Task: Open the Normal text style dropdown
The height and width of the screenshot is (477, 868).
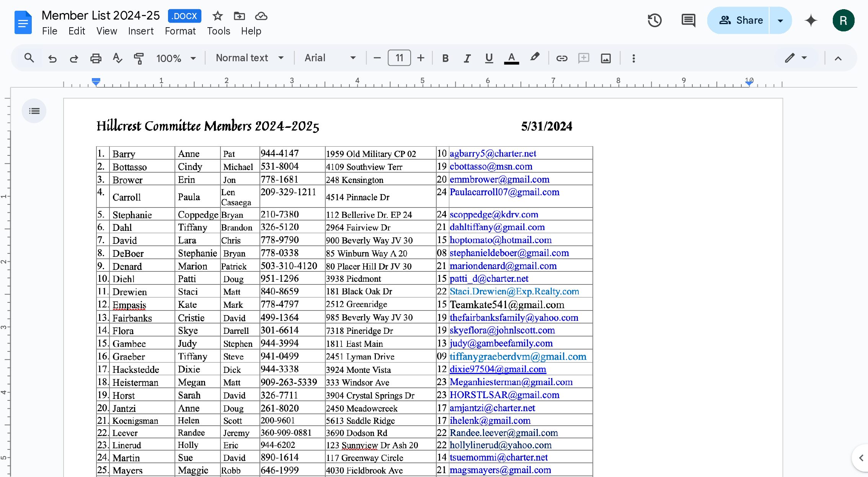Action: (250, 58)
